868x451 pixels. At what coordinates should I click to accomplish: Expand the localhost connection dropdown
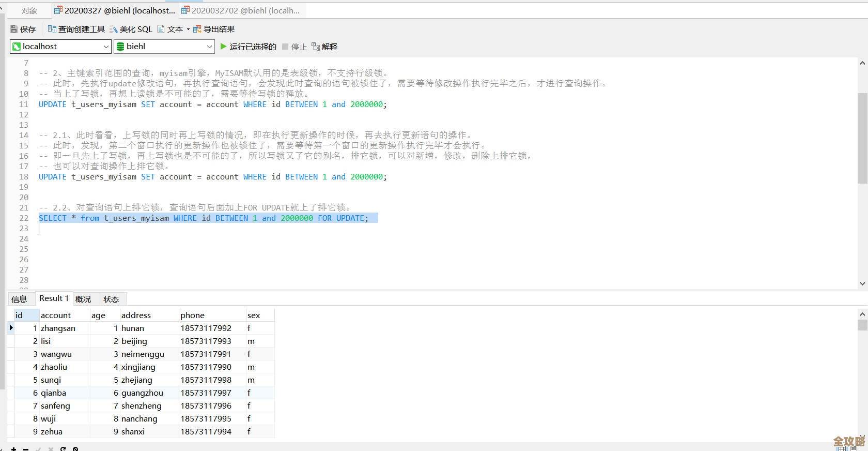(x=106, y=47)
